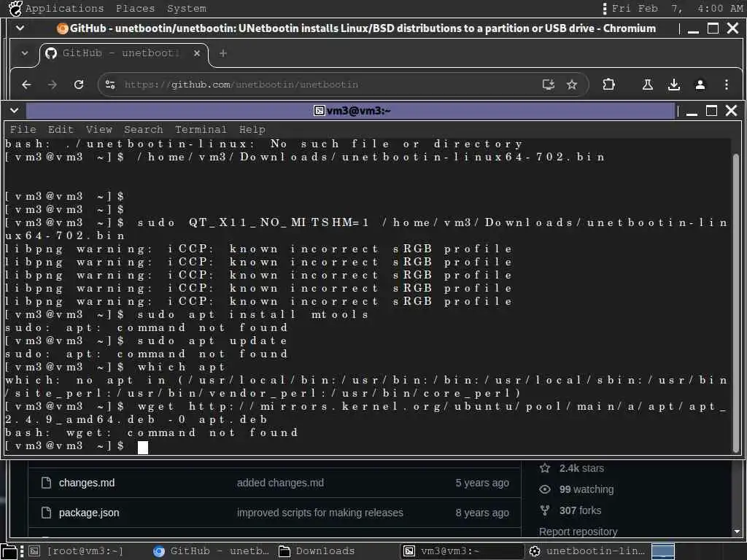Open System menu in top panel
The width and height of the screenshot is (747, 560).
click(x=187, y=9)
